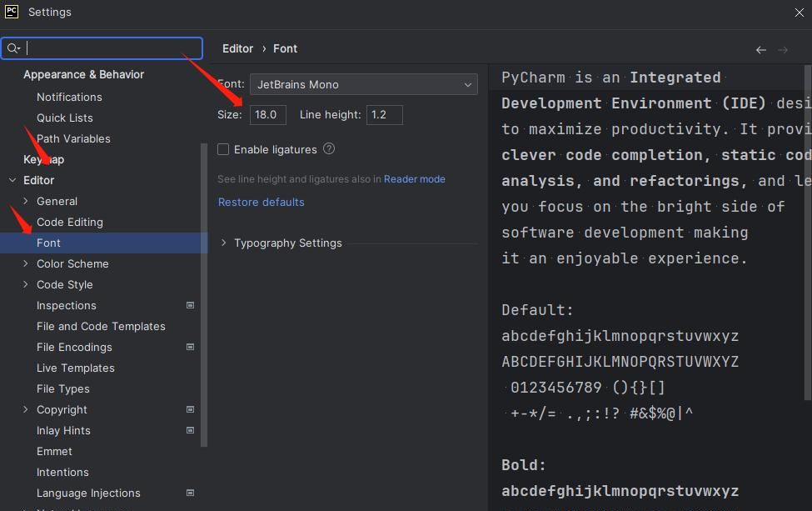Open the Reader mode link

(x=414, y=179)
